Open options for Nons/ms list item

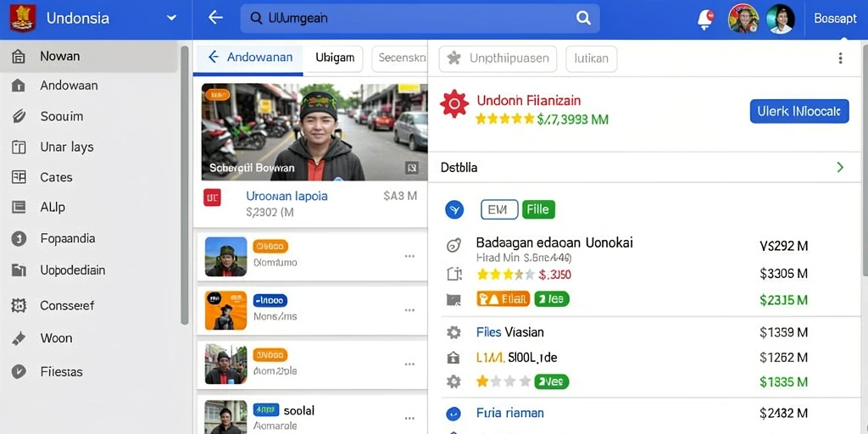click(409, 310)
